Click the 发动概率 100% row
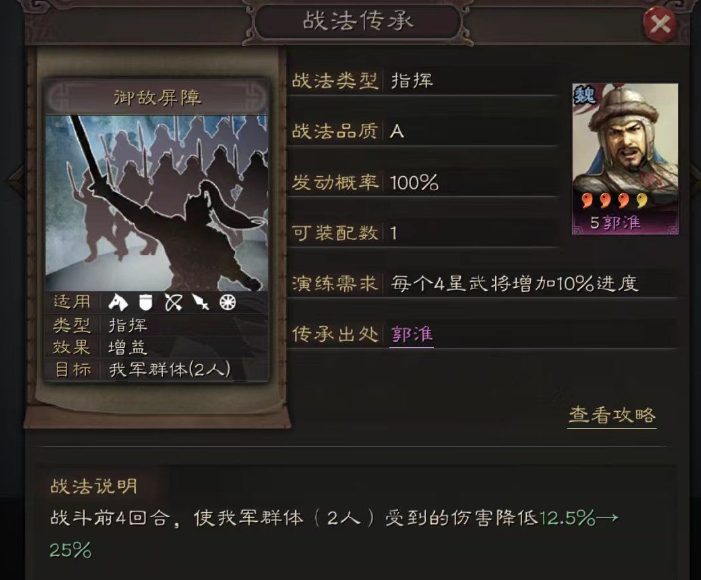 tap(424, 182)
